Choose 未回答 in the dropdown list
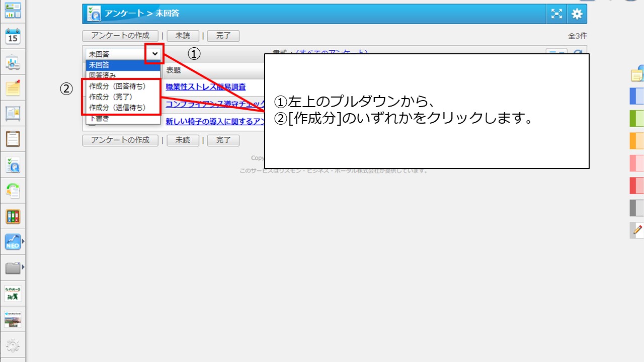Screen dimensions: 644x362 pos(123,65)
